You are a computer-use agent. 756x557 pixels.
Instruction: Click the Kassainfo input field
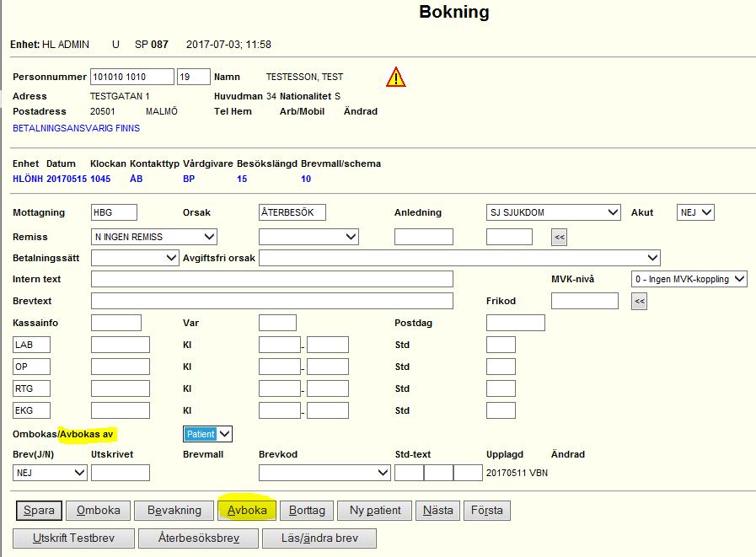(x=116, y=323)
